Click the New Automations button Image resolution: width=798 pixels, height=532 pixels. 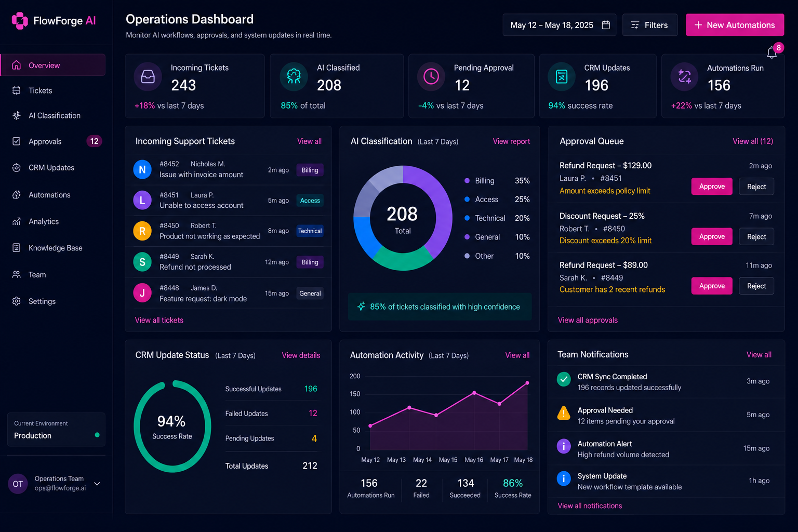click(x=735, y=25)
